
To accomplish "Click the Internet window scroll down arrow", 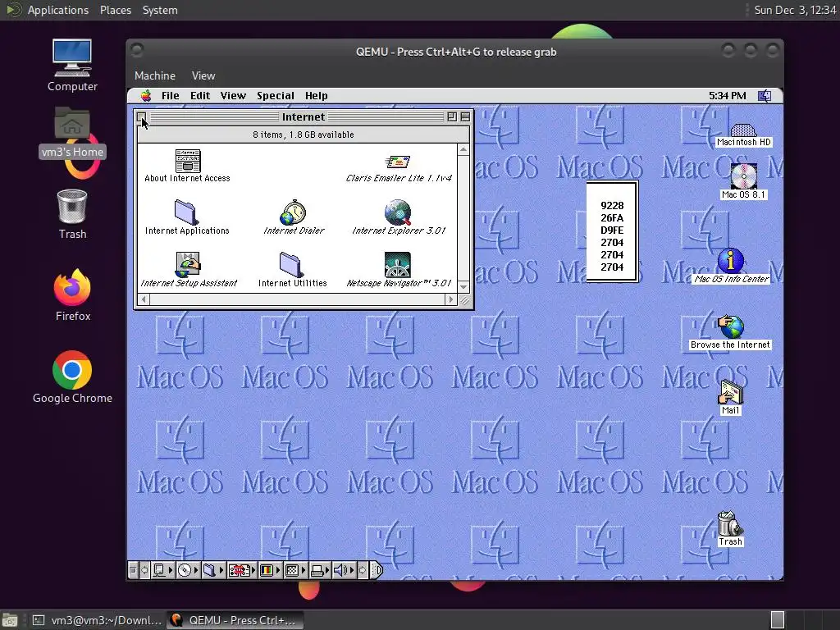I will coord(463,287).
